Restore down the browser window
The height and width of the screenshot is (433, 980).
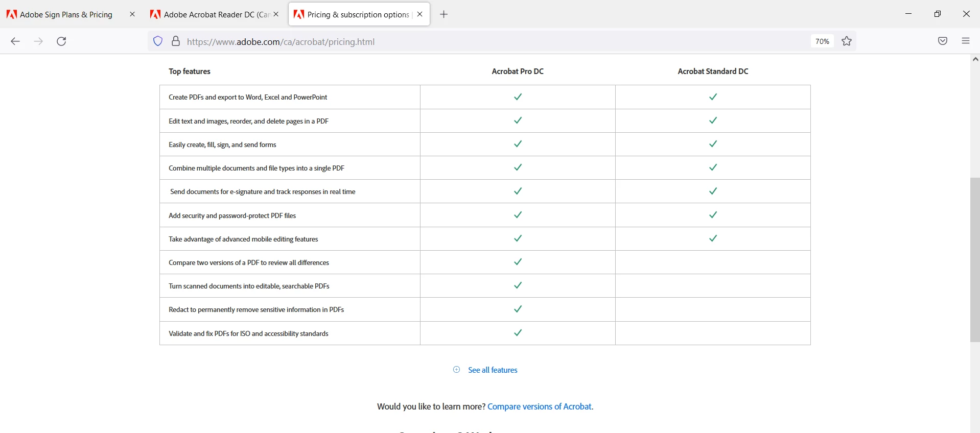pyautogui.click(x=938, y=14)
